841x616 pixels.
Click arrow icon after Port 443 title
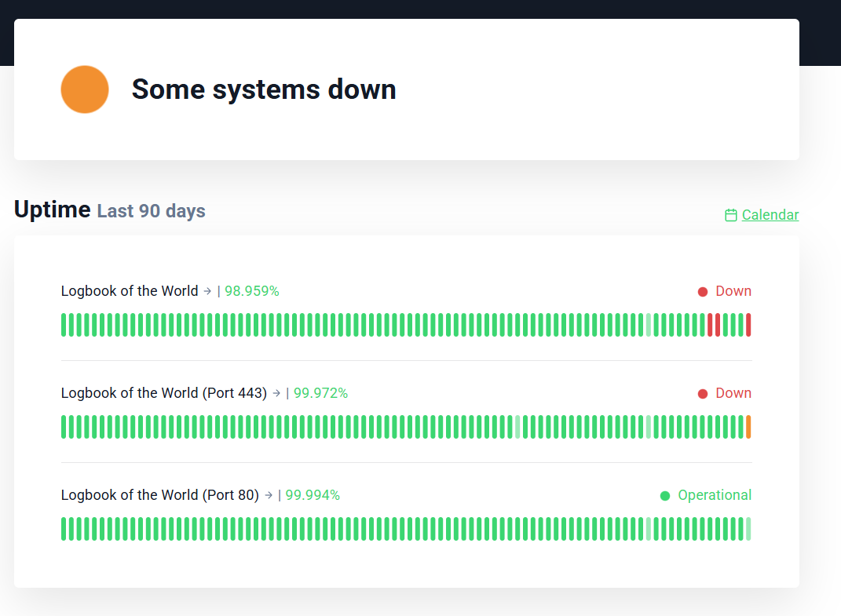pyautogui.click(x=276, y=393)
